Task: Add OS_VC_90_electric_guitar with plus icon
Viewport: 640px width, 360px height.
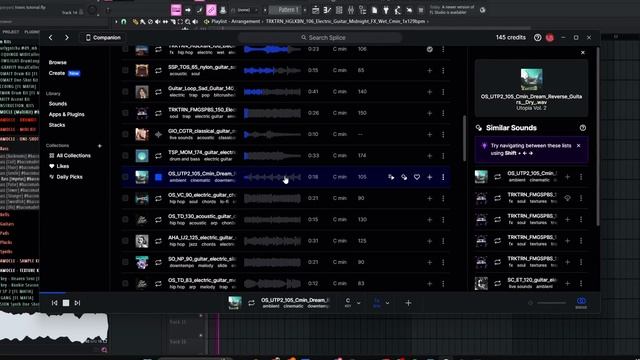Action: click(x=429, y=198)
